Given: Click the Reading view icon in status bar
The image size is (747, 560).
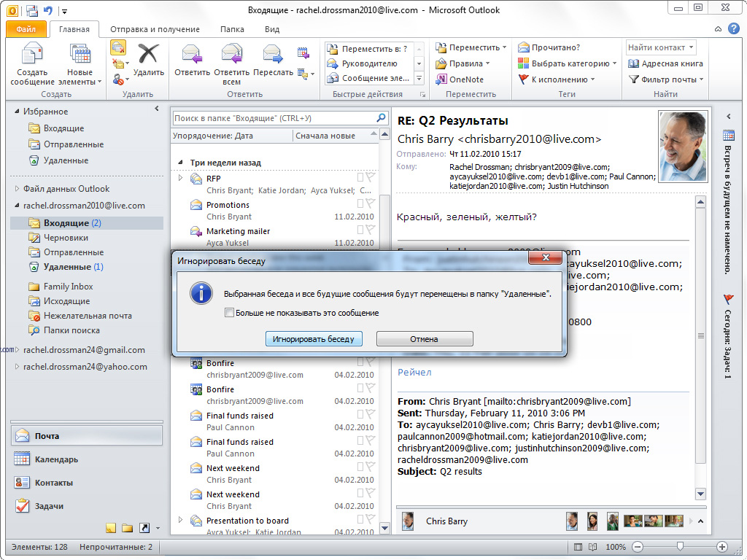Looking at the screenshot, I should coord(592,547).
